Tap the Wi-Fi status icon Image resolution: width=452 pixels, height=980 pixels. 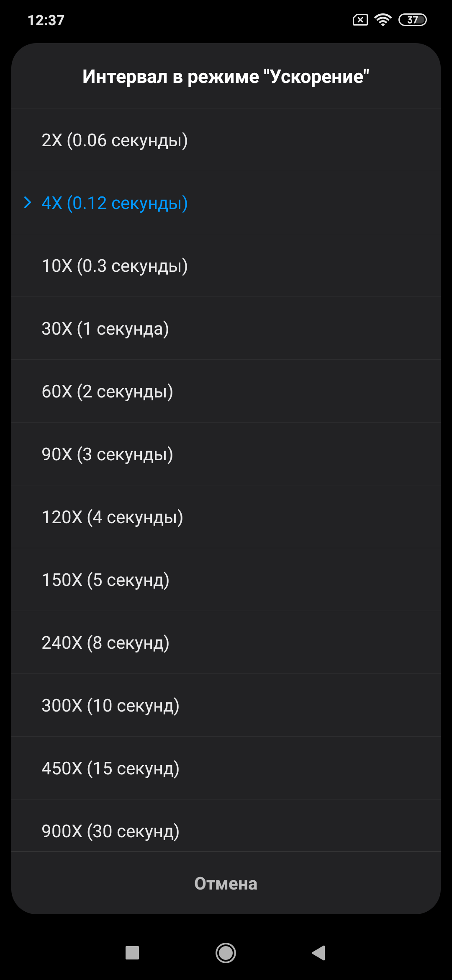tap(383, 20)
